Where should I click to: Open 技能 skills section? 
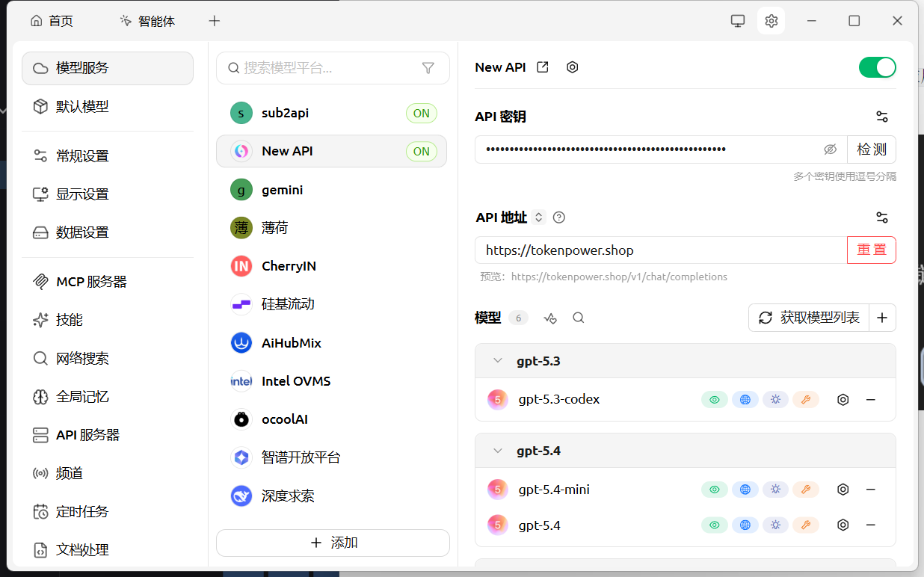pyautogui.click(x=108, y=320)
